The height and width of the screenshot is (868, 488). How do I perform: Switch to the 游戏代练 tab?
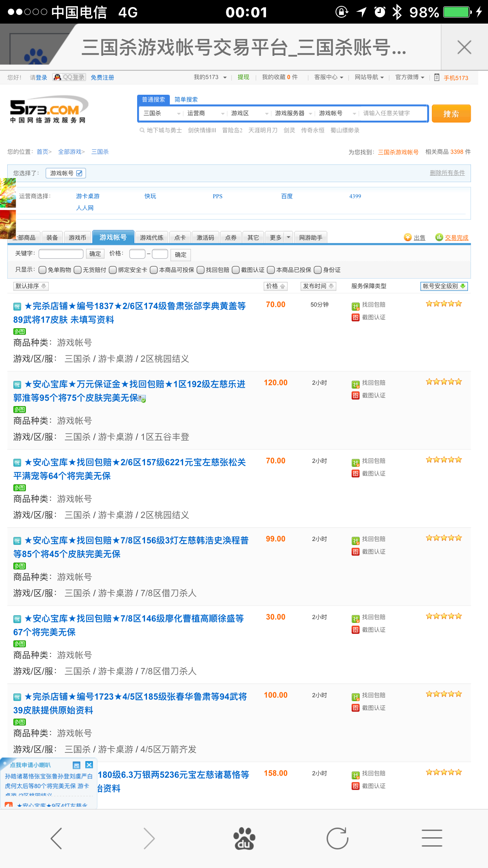(152, 237)
